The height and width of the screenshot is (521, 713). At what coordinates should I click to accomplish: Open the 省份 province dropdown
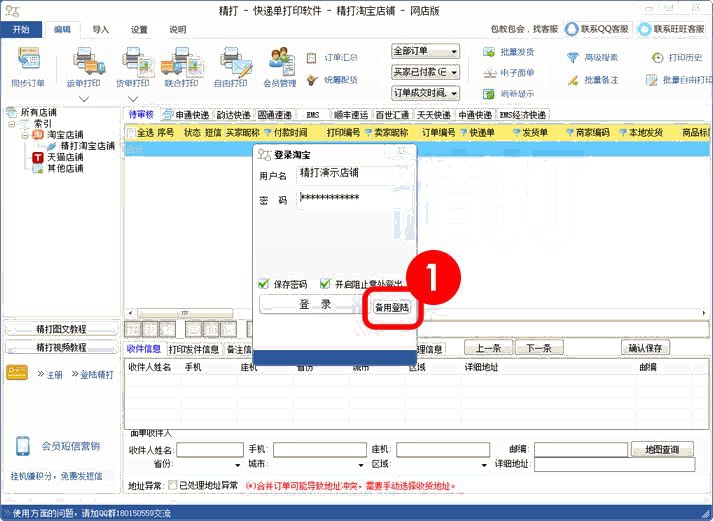coord(237,465)
